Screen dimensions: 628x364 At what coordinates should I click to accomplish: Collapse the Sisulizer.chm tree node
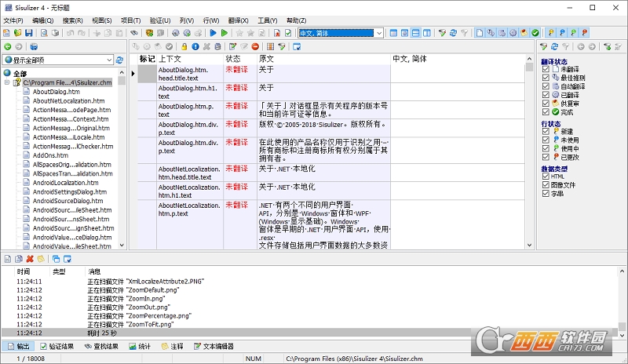pos(7,82)
